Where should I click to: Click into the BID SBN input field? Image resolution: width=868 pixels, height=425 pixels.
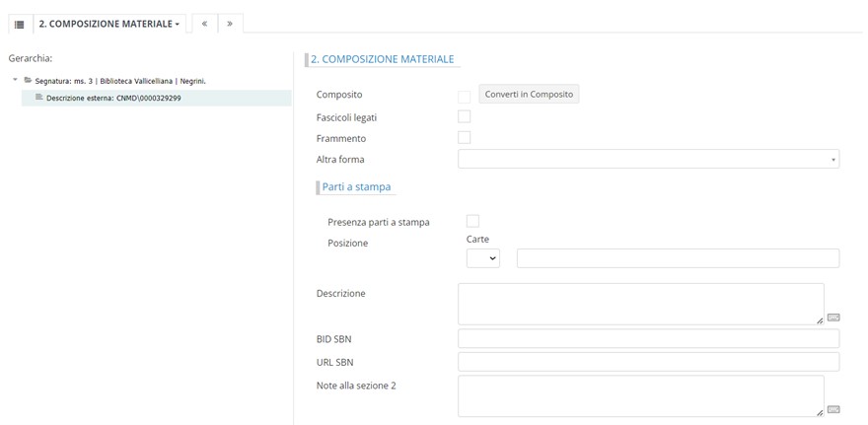tap(648, 339)
